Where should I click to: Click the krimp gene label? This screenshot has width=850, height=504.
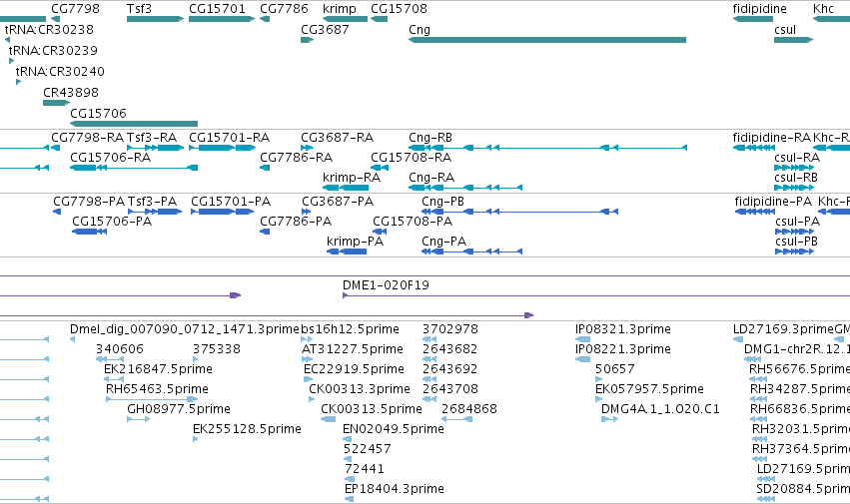(340, 9)
